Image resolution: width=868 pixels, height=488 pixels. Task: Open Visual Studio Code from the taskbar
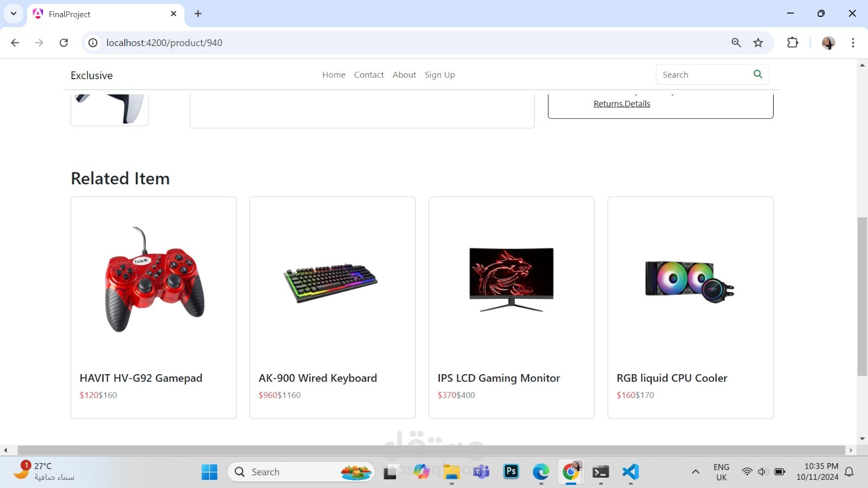click(x=630, y=472)
